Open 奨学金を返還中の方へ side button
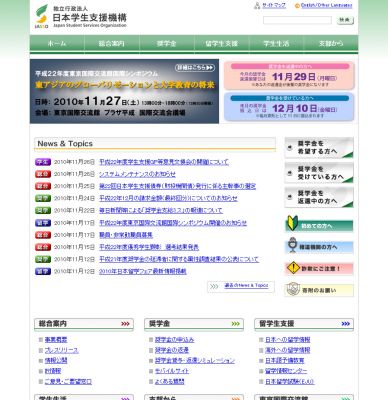 click(x=319, y=197)
